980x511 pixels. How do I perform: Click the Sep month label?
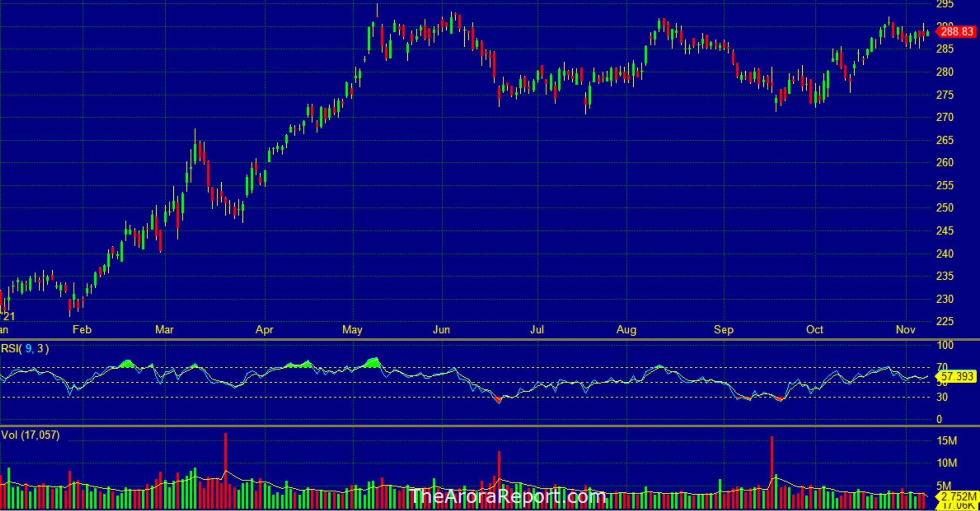tap(724, 330)
